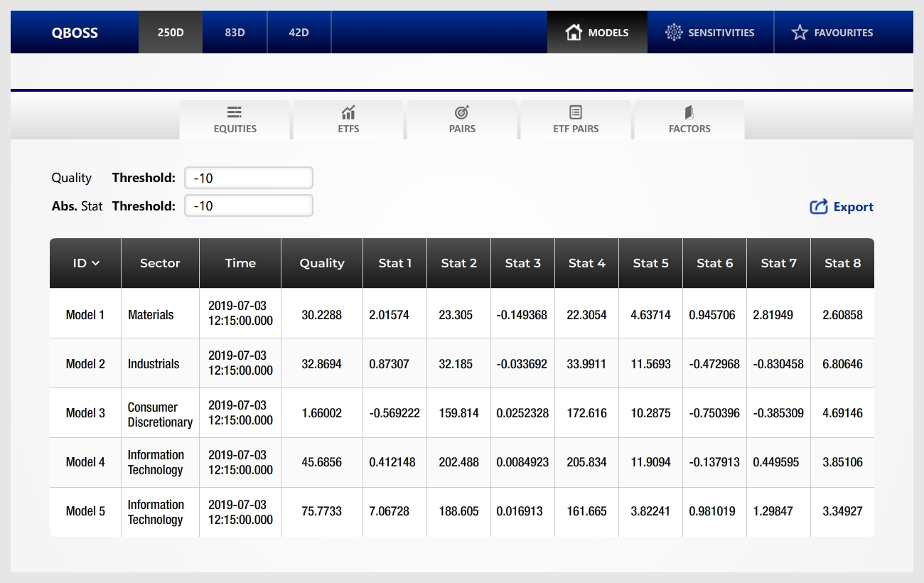Click the Sensitivities network icon
The width and height of the screenshot is (924, 583).
(x=673, y=32)
